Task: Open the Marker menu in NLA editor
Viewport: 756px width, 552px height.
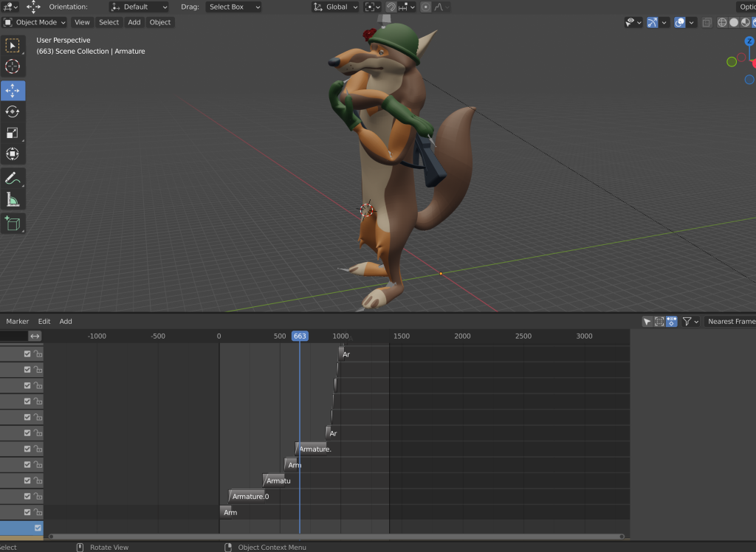Action: (x=18, y=322)
